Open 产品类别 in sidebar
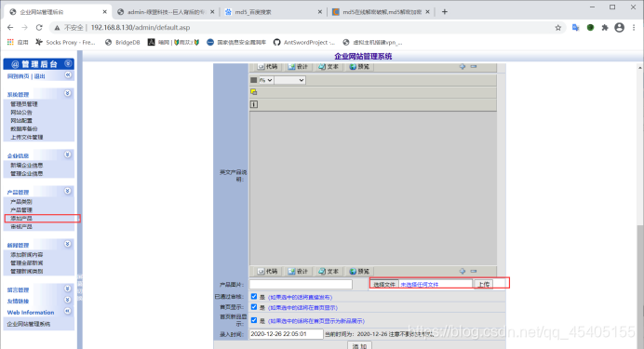This screenshot has width=644, height=349. 21,202
